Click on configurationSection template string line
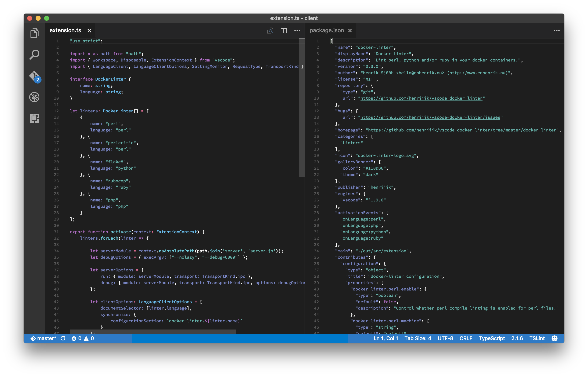The height and width of the screenshot is (377, 588). point(176,321)
